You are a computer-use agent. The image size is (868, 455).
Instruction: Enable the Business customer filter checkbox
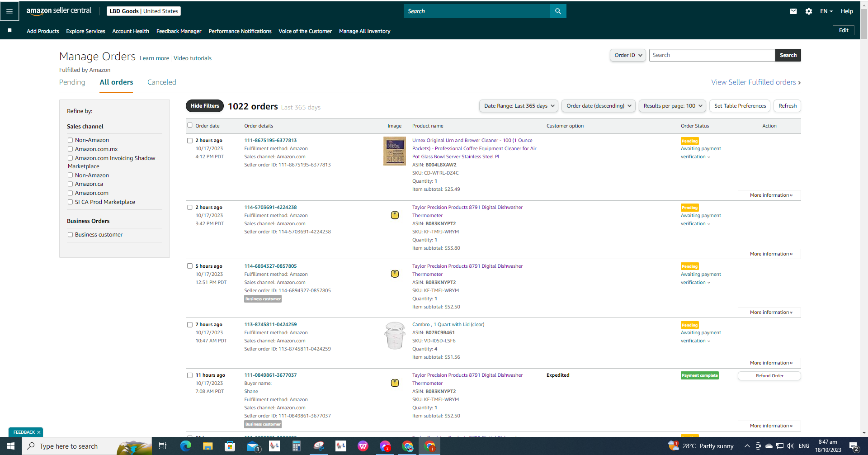70,235
